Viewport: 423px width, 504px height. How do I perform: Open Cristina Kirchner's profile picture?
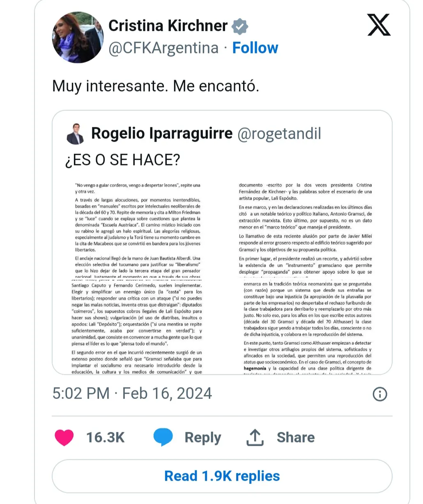[78, 37]
